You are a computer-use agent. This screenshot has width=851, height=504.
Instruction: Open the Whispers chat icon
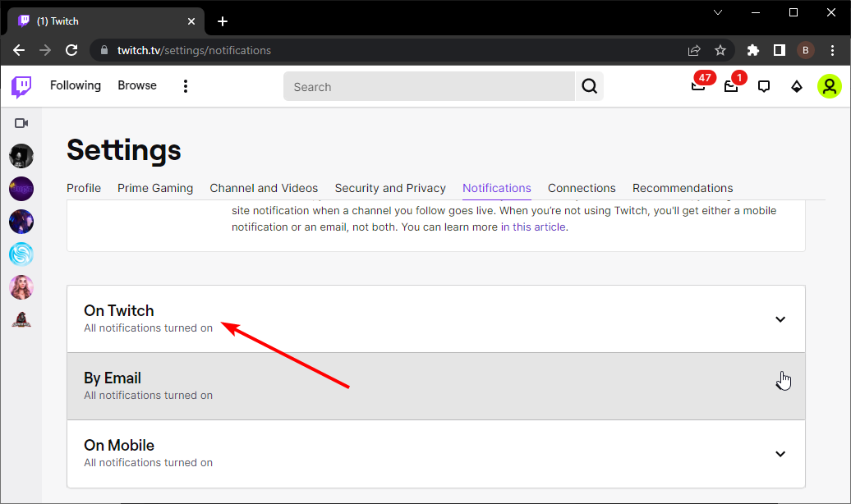point(764,87)
